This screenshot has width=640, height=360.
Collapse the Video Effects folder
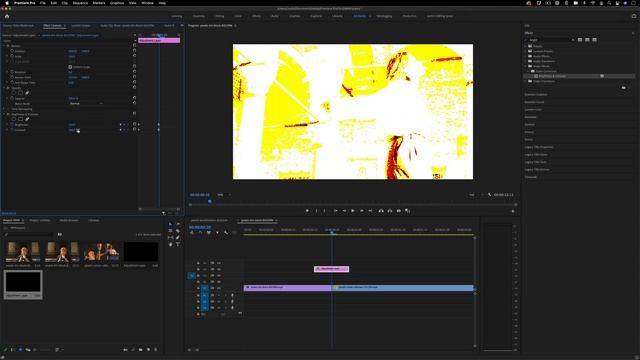526,66
